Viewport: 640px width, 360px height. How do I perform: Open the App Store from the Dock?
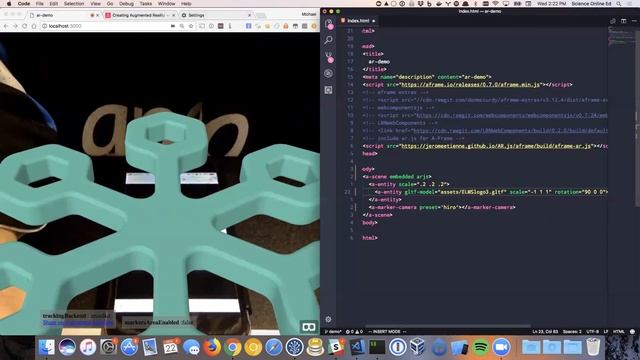(x=129, y=347)
